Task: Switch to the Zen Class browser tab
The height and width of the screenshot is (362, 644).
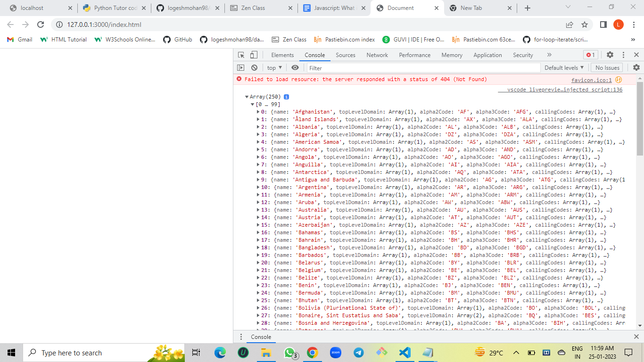Action: [255, 8]
